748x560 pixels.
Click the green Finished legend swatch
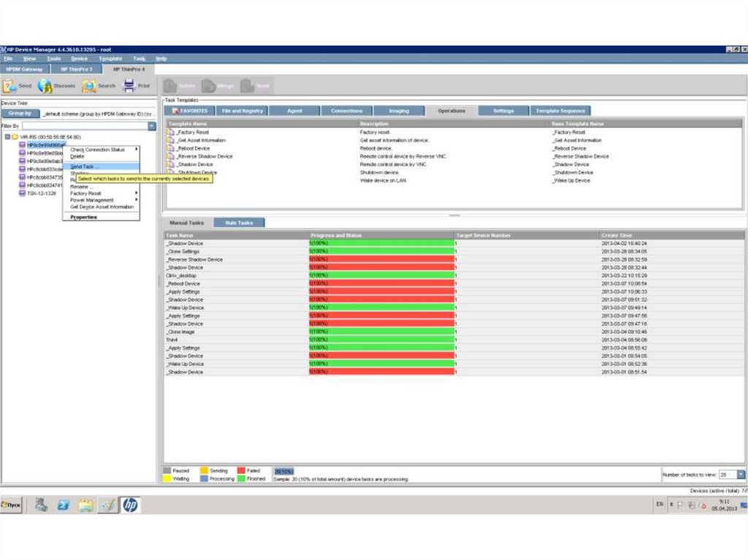(241, 478)
